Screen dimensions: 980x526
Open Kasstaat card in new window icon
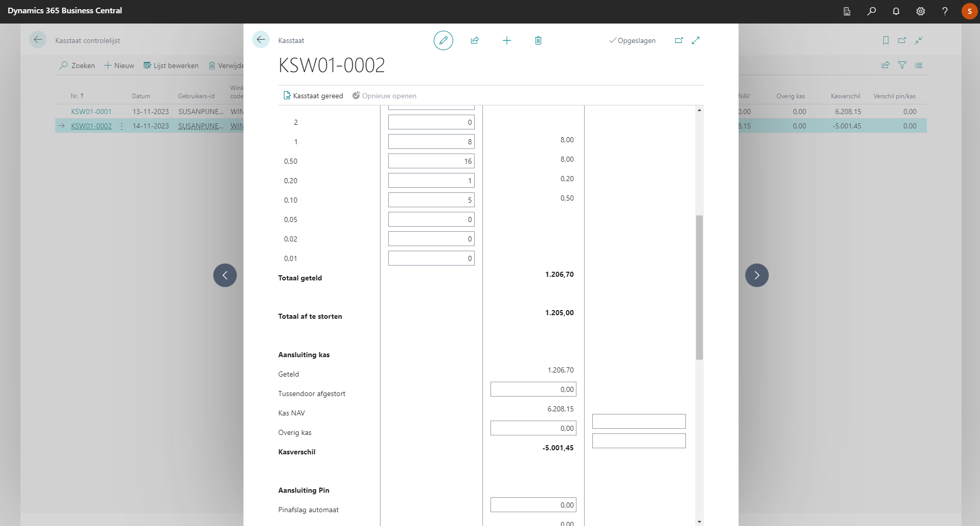pos(679,40)
